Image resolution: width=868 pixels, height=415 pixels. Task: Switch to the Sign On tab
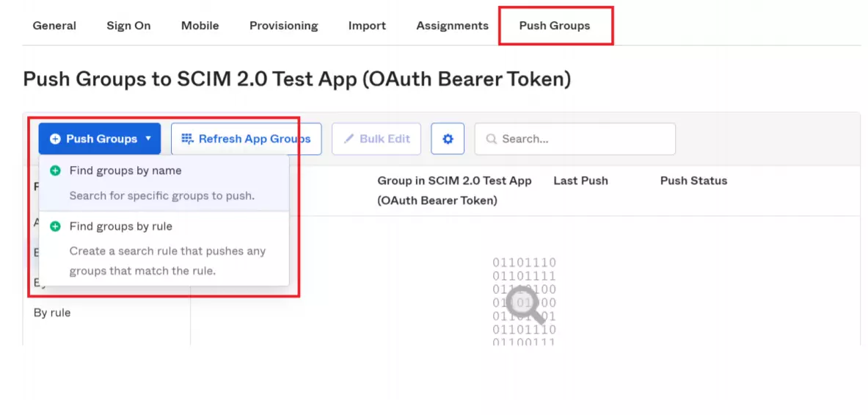tap(128, 26)
